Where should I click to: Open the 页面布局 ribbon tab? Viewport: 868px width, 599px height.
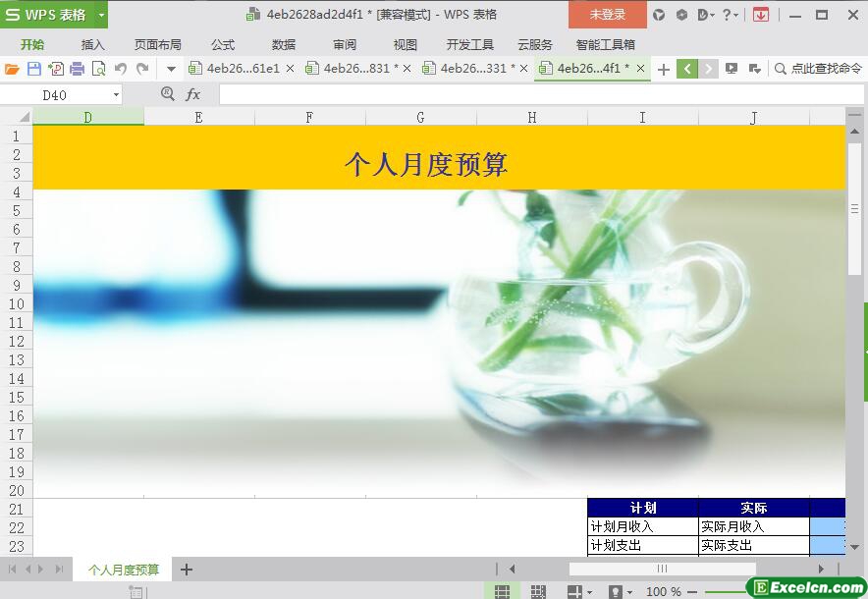pyautogui.click(x=158, y=45)
